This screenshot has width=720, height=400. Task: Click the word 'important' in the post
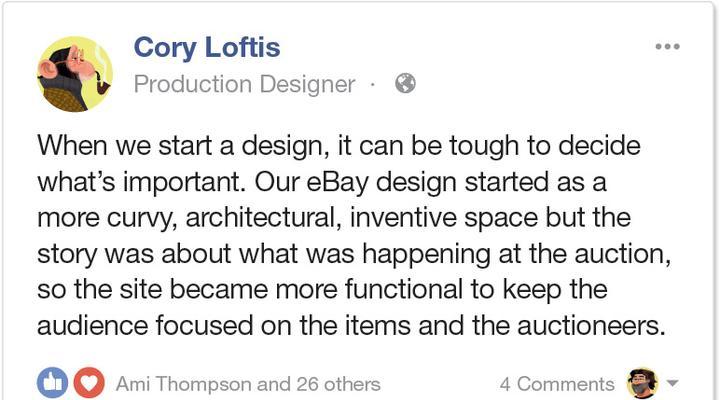(182, 182)
